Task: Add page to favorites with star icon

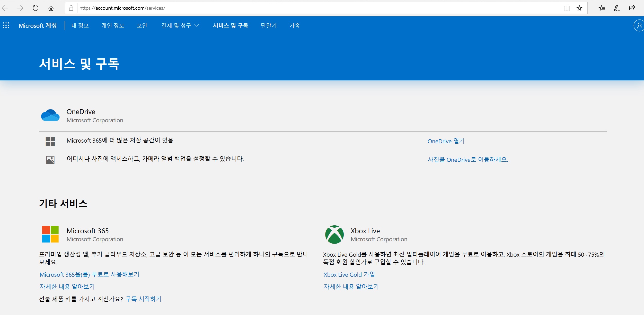Action: 579,8
